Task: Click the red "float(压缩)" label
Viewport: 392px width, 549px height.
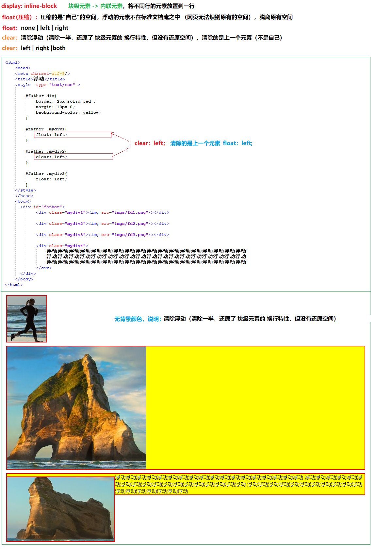Action: coord(17,17)
